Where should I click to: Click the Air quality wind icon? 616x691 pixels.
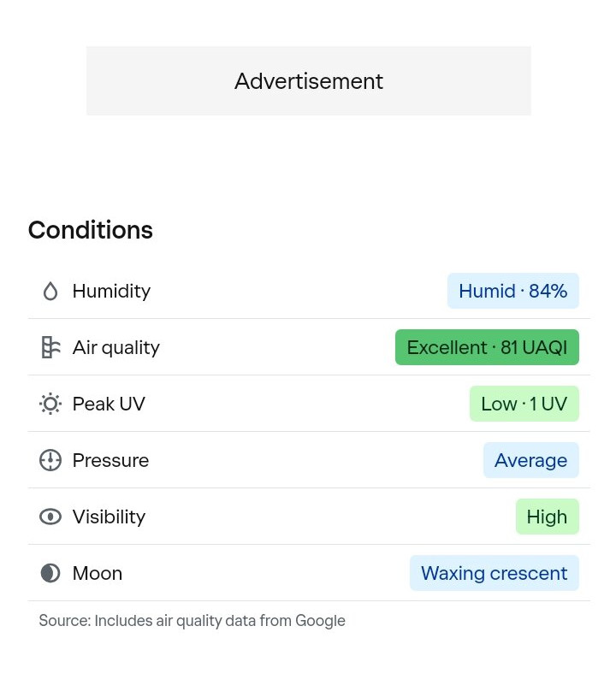[50, 347]
